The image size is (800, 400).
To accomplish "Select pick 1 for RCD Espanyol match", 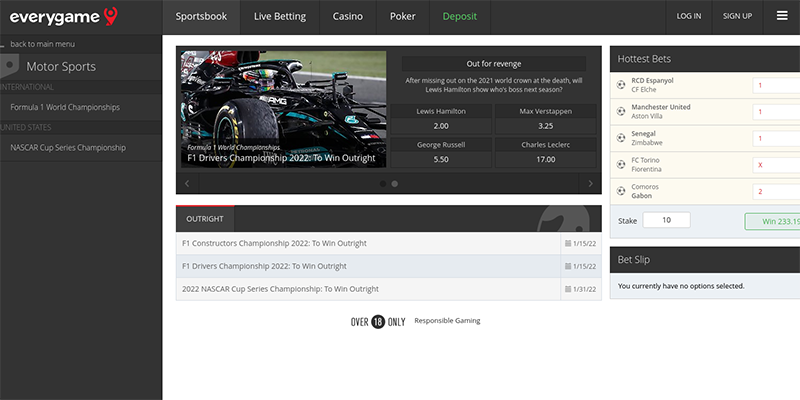I will coord(776,85).
